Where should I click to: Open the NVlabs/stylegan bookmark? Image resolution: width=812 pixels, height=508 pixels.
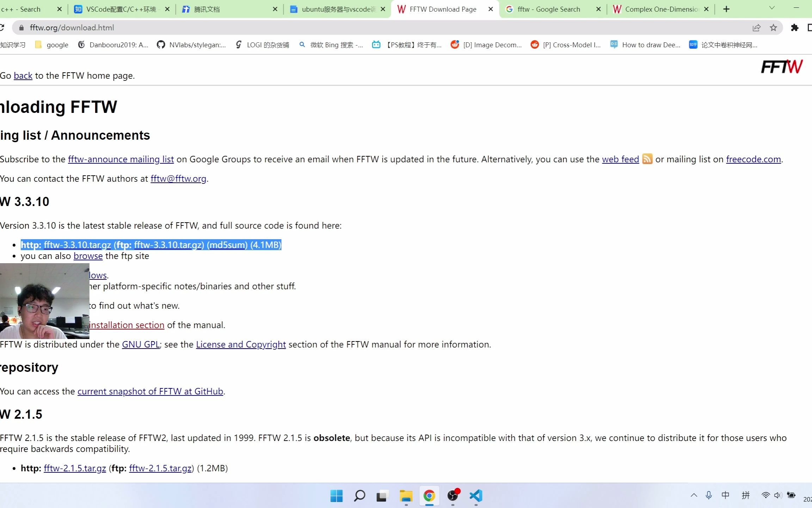(x=192, y=45)
